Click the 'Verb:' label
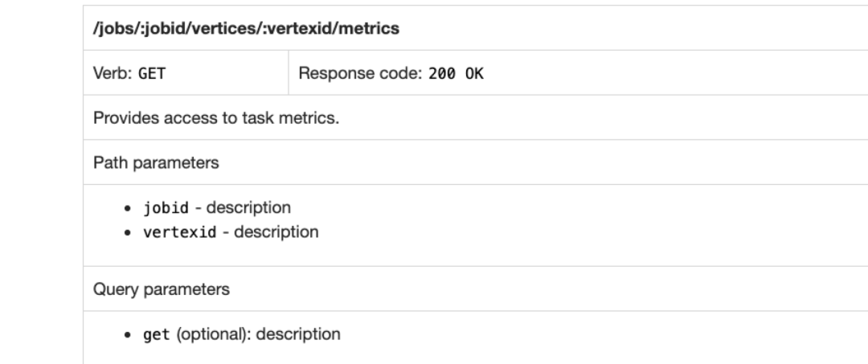 (113, 73)
